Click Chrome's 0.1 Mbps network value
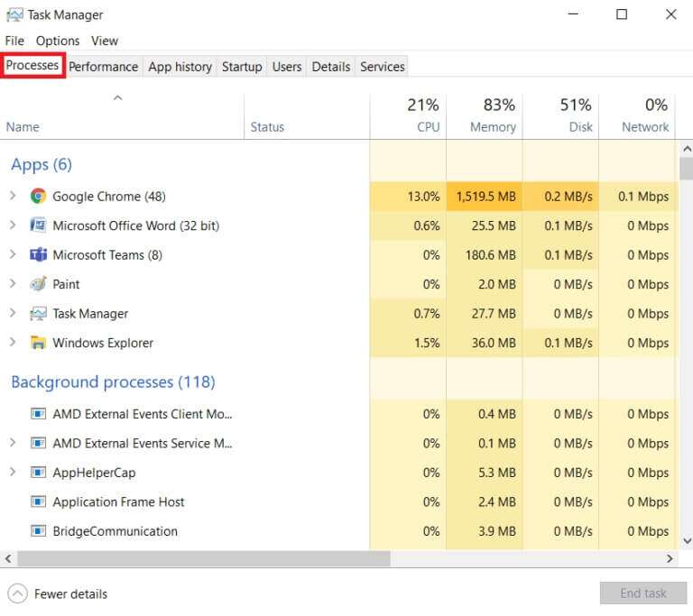693x616 pixels. pyautogui.click(x=643, y=197)
